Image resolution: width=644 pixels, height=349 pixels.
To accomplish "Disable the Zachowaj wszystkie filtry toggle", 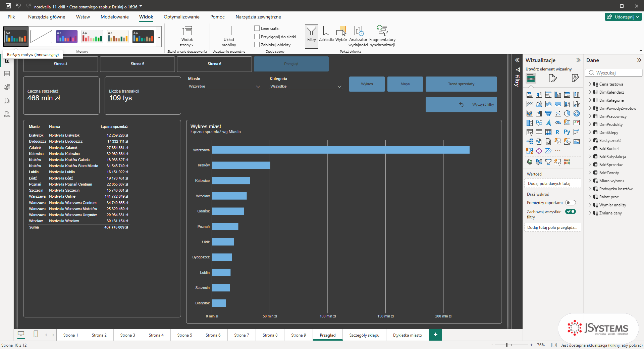I will 570,211.
